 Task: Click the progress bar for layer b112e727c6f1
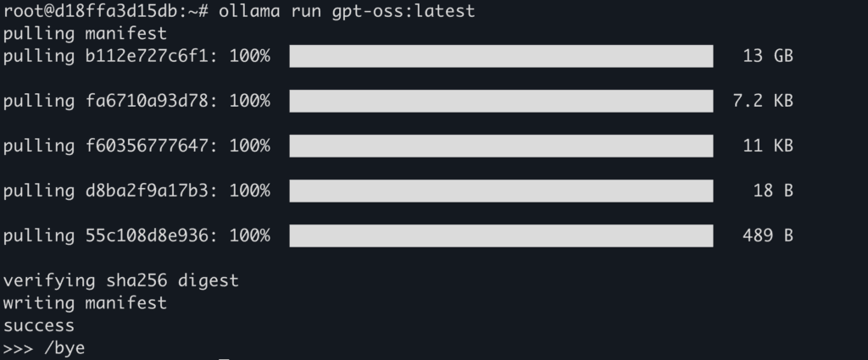(x=500, y=57)
